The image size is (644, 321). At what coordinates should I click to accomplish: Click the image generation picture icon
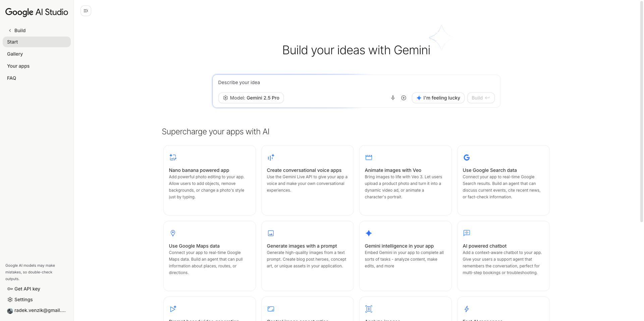tap(271, 233)
